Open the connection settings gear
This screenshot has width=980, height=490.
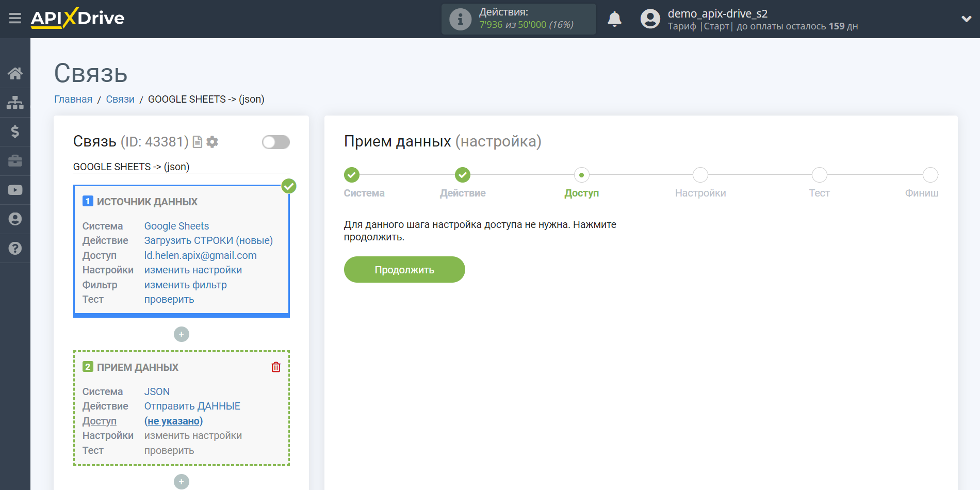coord(212,142)
